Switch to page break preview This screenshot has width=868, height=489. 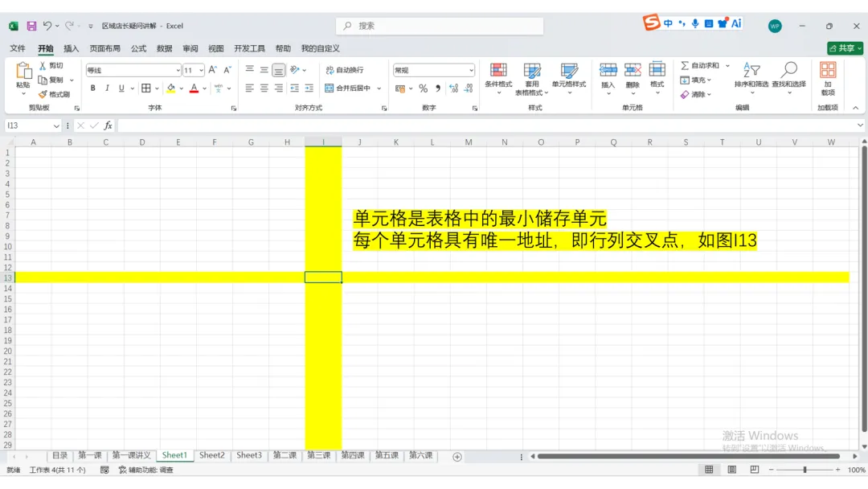coord(755,470)
